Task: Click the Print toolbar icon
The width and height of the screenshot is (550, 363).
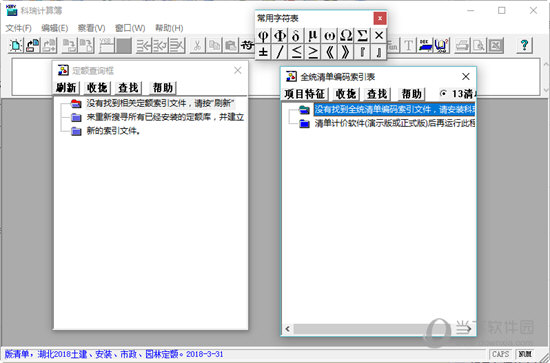Action: click(462, 46)
